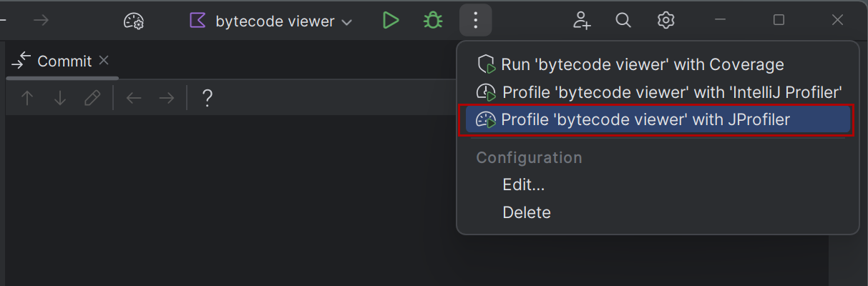Open the help question mark icon

207,98
